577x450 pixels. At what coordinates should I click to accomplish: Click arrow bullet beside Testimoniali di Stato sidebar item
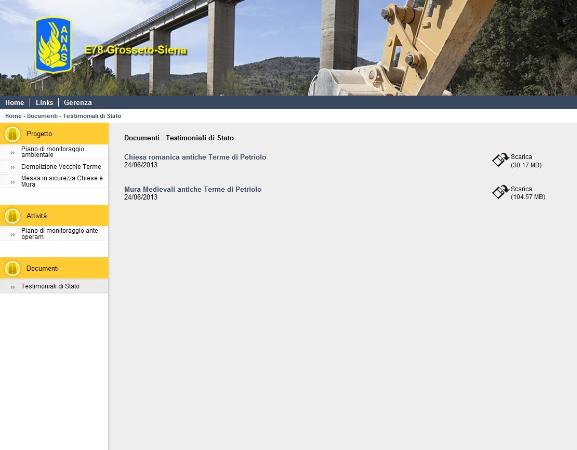13,287
